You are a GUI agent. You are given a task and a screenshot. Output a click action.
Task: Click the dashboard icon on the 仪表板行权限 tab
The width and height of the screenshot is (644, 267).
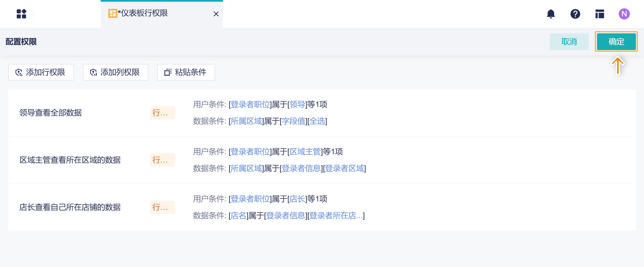113,13
